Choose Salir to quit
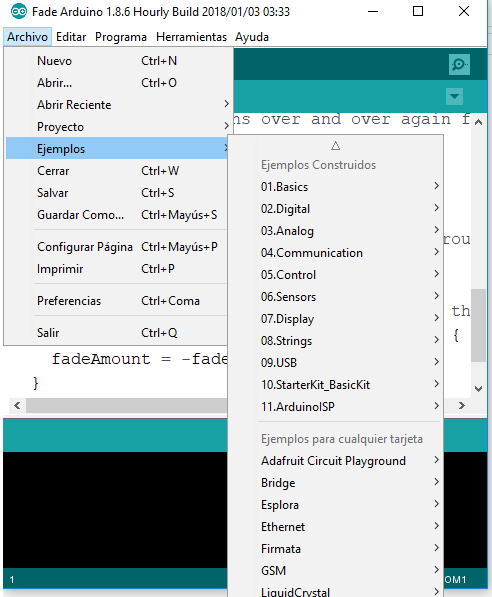The height and width of the screenshot is (597, 492). [117, 333]
